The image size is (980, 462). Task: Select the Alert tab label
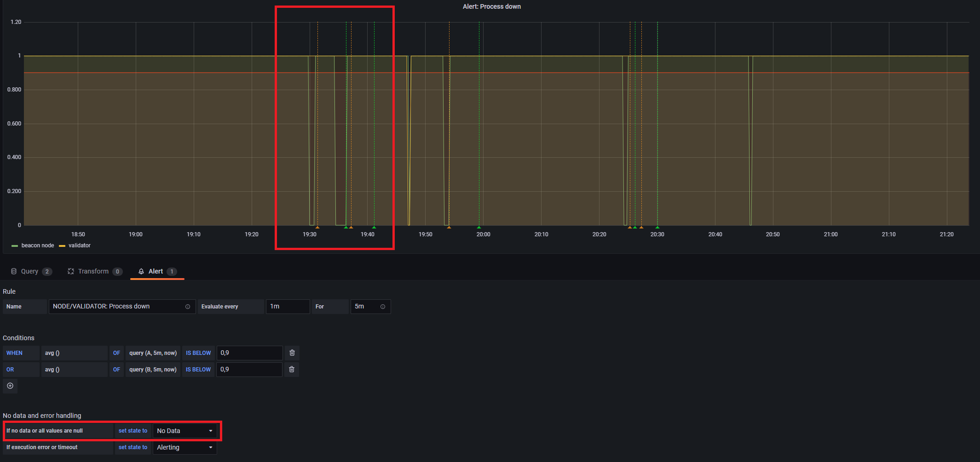pos(156,271)
